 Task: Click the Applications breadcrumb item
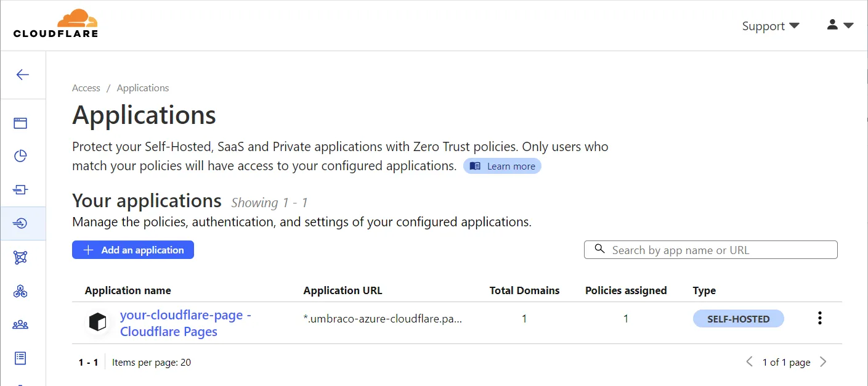coord(143,88)
